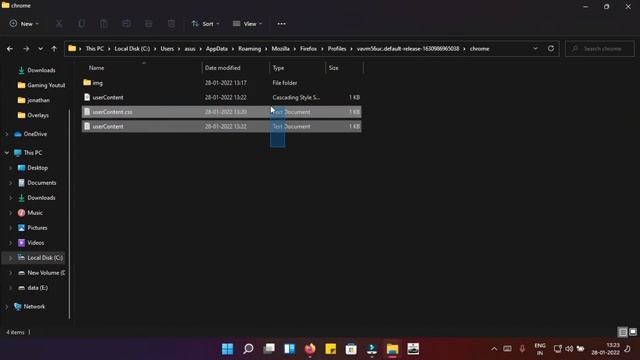Open the View dropdown
The image size is (640, 360).
[247, 24]
